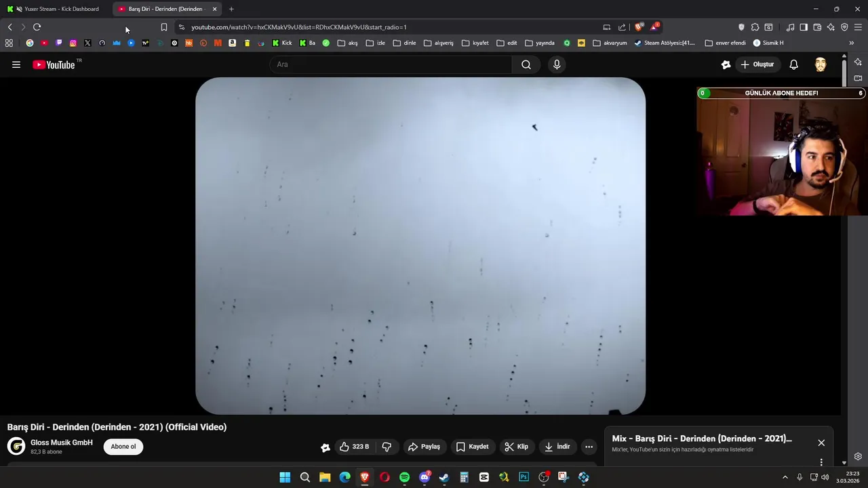Open YouTube notifications bell
The image size is (868, 488).
click(x=793, y=64)
